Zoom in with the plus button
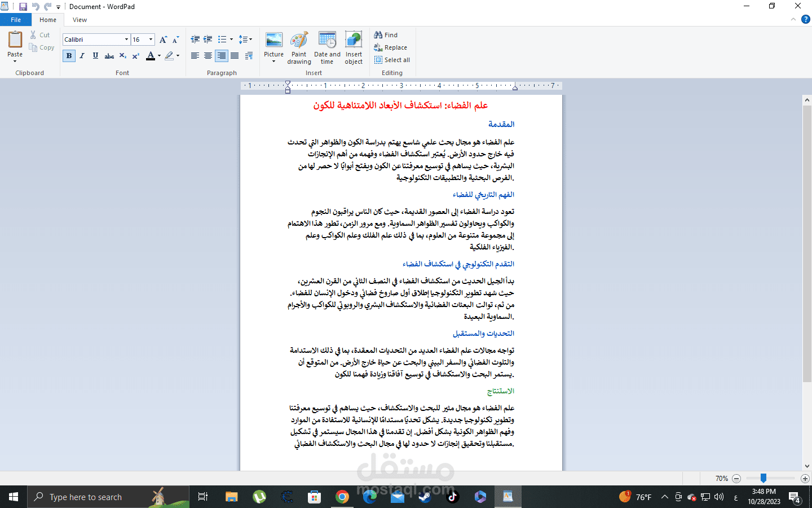Image resolution: width=812 pixels, height=508 pixels. [x=805, y=479]
